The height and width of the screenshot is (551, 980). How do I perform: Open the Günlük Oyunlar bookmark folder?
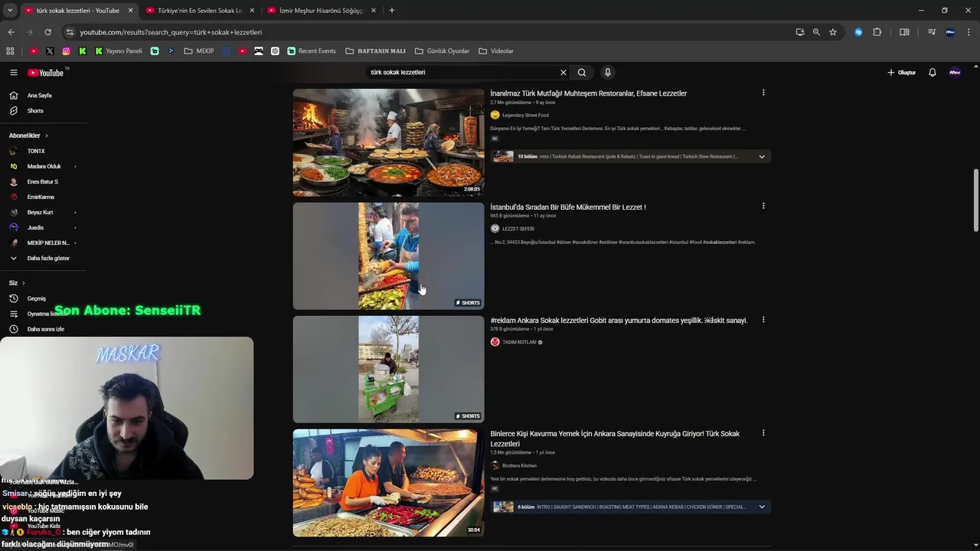(x=443, y=51)
